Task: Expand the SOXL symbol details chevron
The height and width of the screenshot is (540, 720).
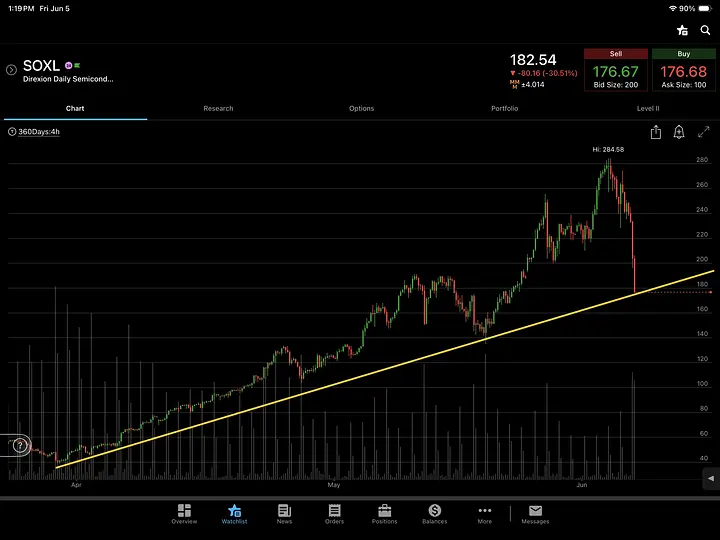Action: 11,70
